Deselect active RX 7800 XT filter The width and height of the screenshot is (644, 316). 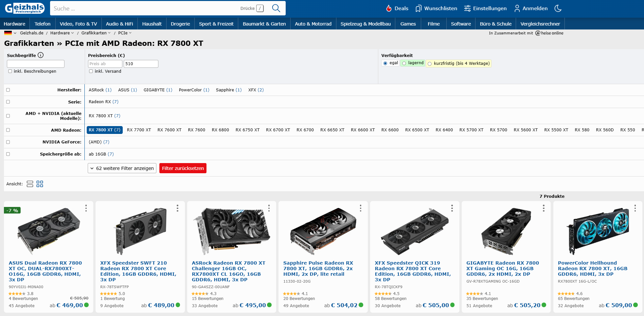pos(105,130)
